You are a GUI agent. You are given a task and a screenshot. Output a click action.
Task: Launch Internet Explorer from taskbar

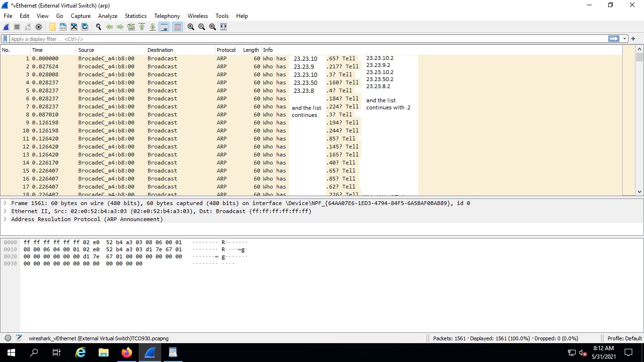pyautogui.click(x=81, y=353)
